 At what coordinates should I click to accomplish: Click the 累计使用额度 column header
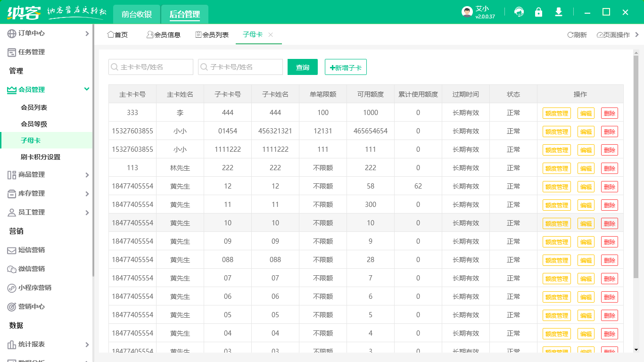coord(418,94)
